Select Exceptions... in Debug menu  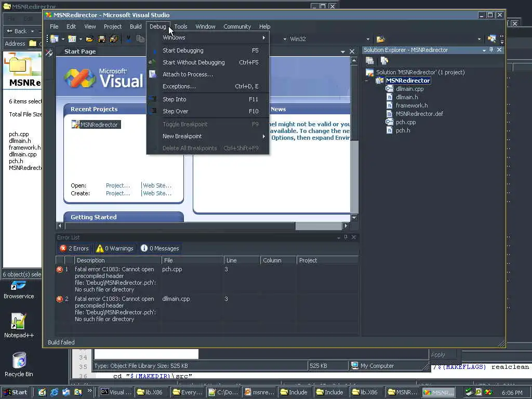click(208, 86)
